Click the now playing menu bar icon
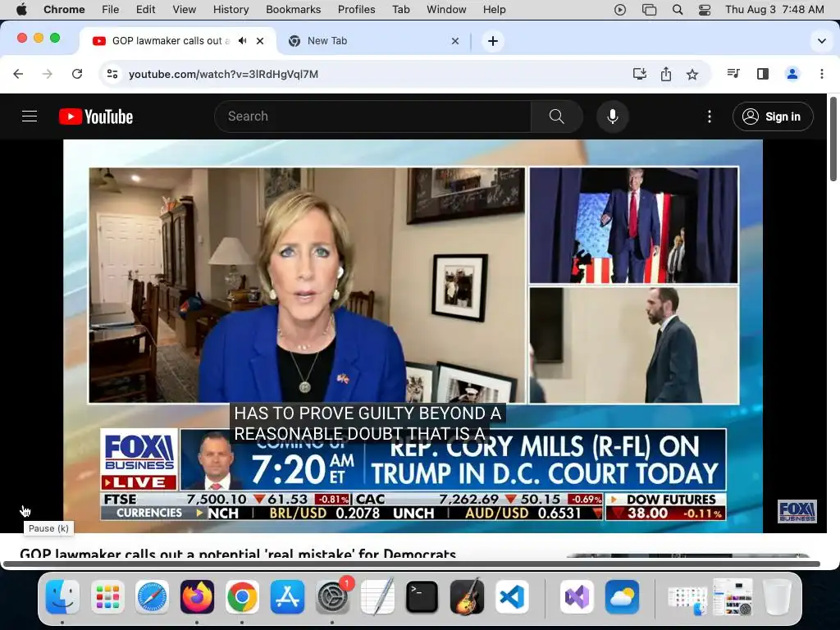The image size is (840, 630). point(620,10)
